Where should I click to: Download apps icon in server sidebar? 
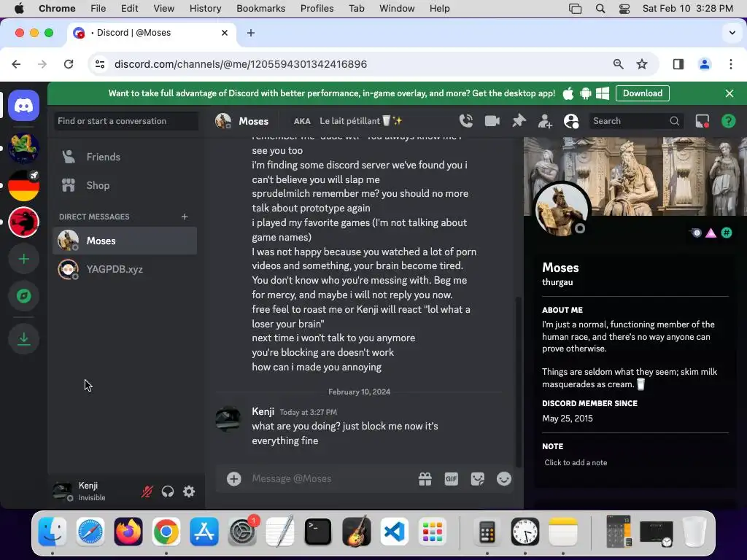23,338
